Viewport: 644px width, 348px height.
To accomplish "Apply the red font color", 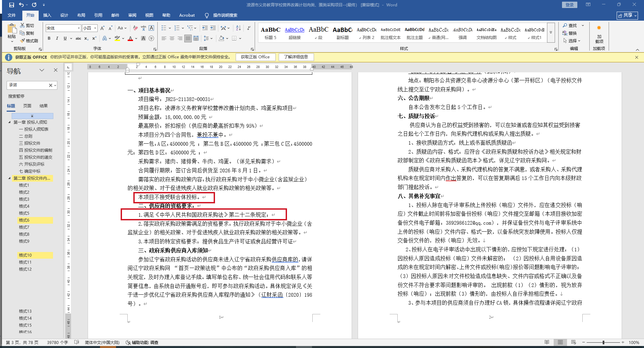I will [x=130, y=38].
